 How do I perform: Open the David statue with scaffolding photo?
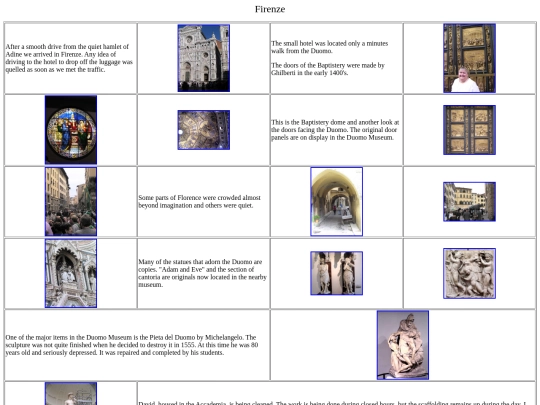[71, 394]
